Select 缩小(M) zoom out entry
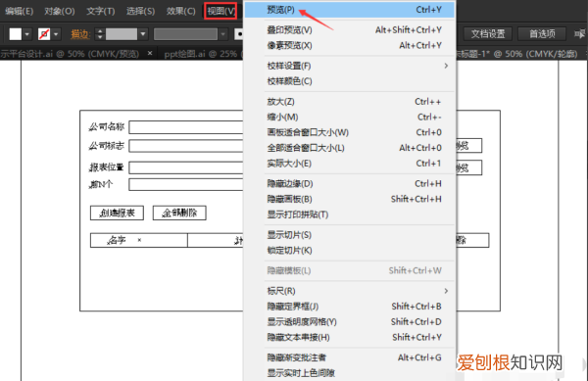588x381 pixels. (349, 117)
